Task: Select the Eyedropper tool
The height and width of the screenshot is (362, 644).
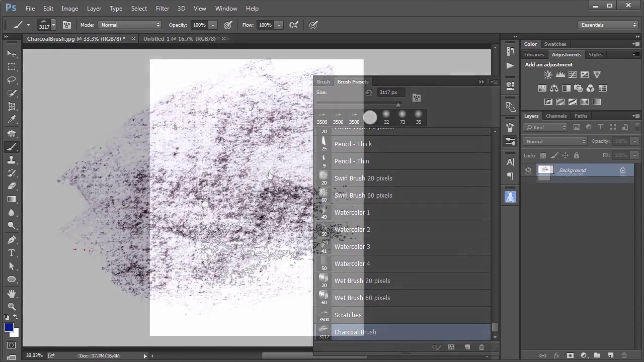Action: pyautogui.click(x=12, y=120)
